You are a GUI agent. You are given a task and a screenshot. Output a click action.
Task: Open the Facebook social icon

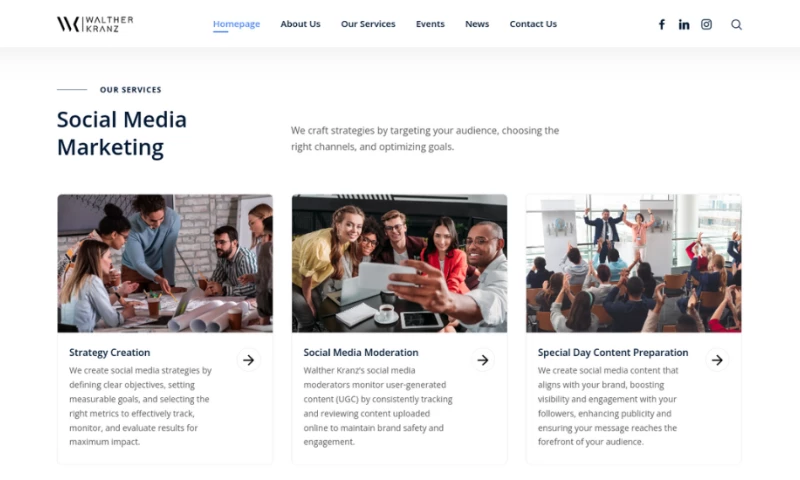(662, 24)
